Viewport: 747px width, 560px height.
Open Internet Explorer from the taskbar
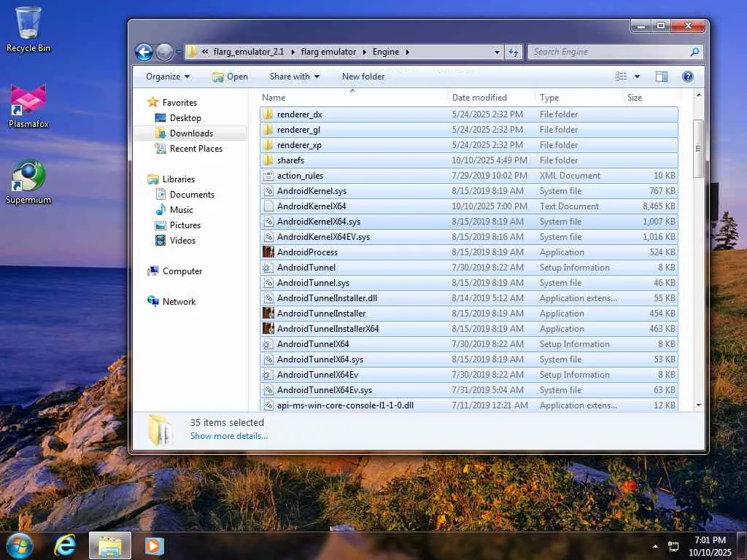[x=65, y=545]
